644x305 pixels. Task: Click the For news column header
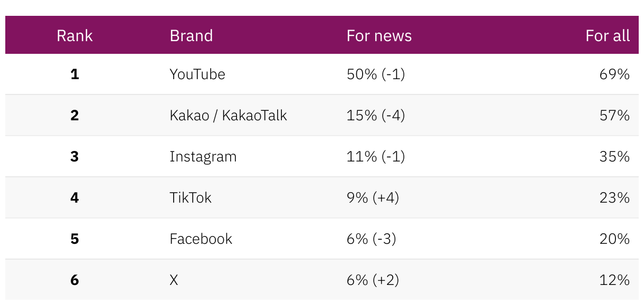click(x=379, y=35)
